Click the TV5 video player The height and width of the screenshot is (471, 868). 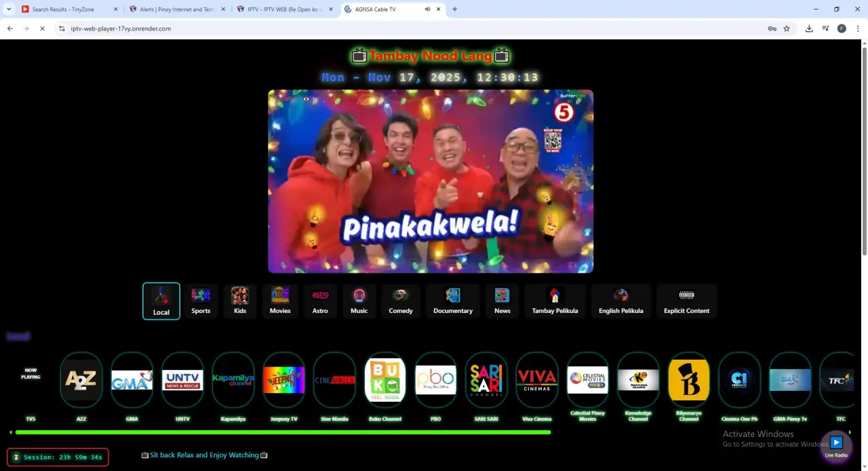431,181
